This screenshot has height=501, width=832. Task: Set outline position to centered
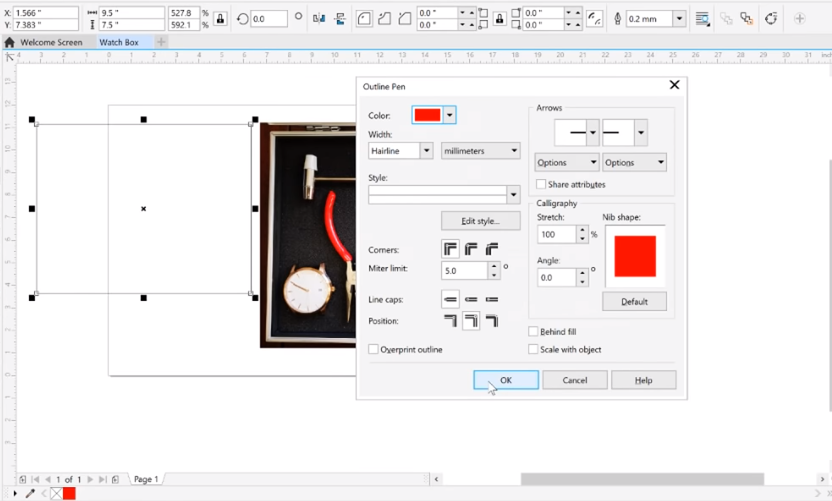pos(471,321)
